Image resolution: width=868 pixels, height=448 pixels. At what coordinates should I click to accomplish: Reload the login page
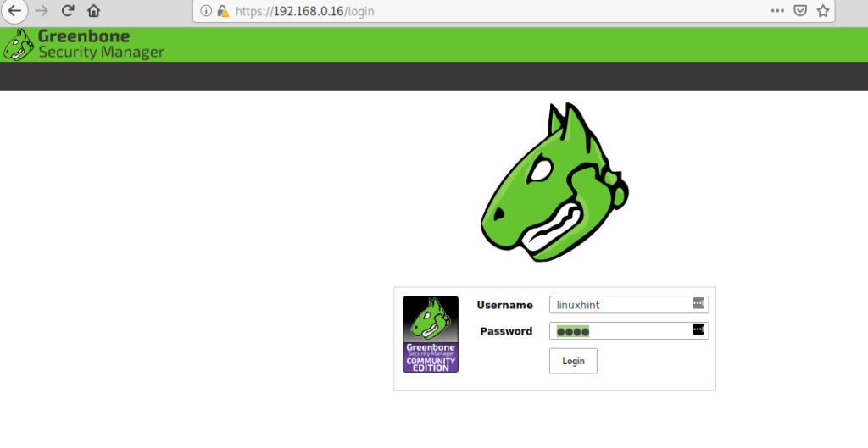(68, 11)
